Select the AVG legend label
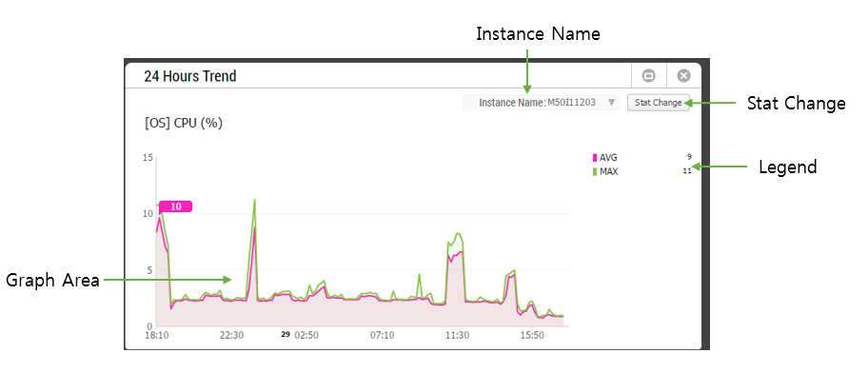The width and height of the screenshot is (868, 373). point(608,158)
